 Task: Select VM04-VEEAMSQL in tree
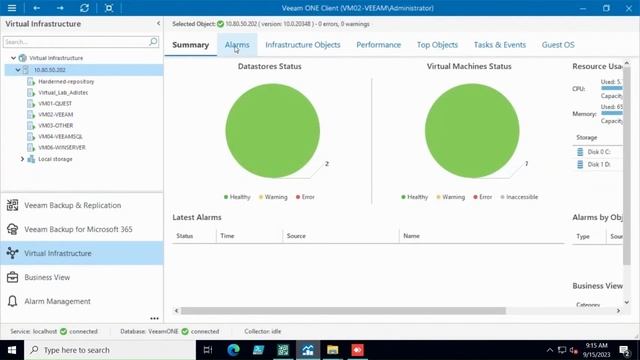coord(60,137)
